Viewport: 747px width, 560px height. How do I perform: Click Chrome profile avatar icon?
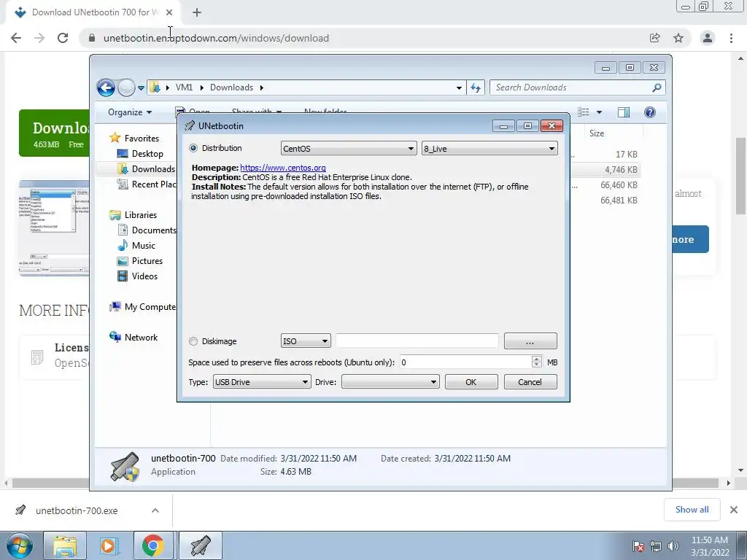click(x=708, y=38)
